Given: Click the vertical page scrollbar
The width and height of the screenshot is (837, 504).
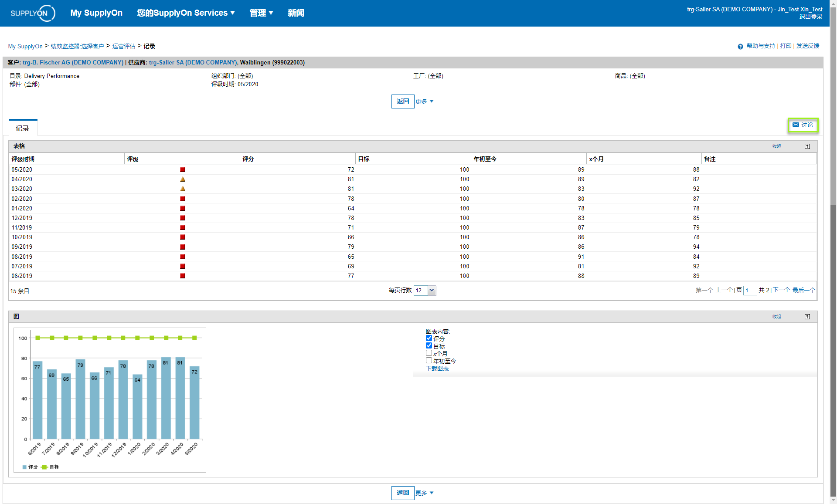Looking at the screenshot, I should point(833,252).
